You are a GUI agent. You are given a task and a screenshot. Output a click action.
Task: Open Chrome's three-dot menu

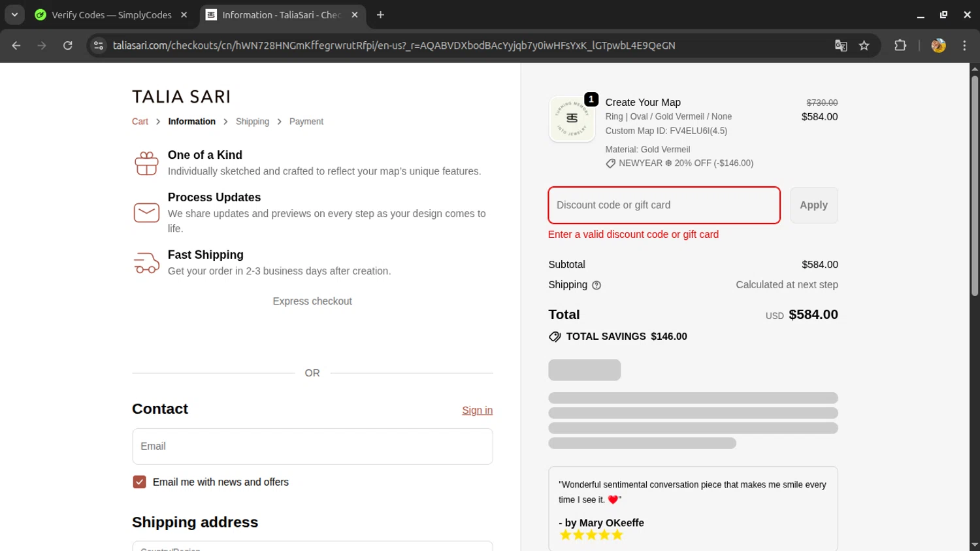pos(964,46)
